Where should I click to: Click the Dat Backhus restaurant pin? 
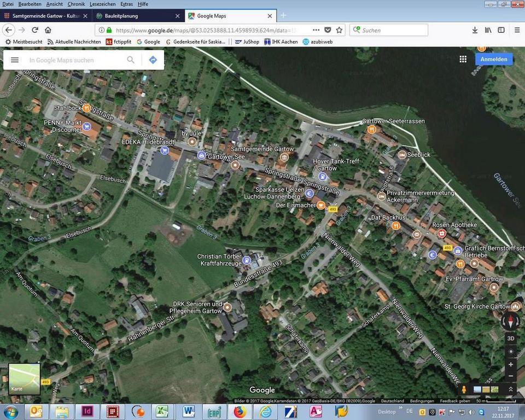pos(396,226)
